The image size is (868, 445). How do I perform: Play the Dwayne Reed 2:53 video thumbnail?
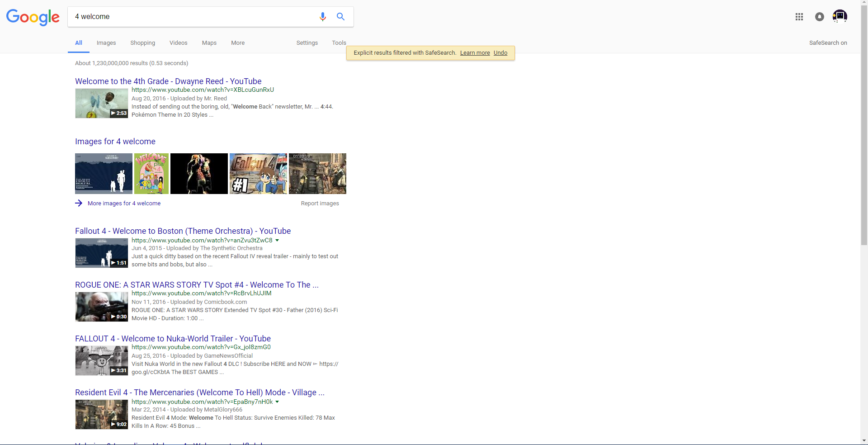pyautogui.click(x=102, y=103)
